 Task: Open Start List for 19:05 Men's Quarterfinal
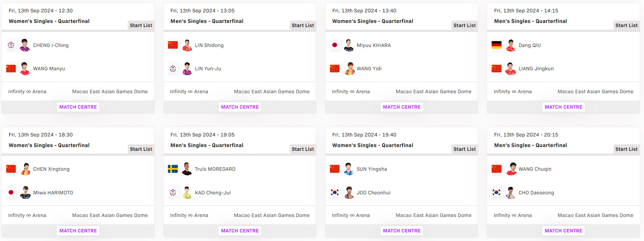[x=302, y=149]
